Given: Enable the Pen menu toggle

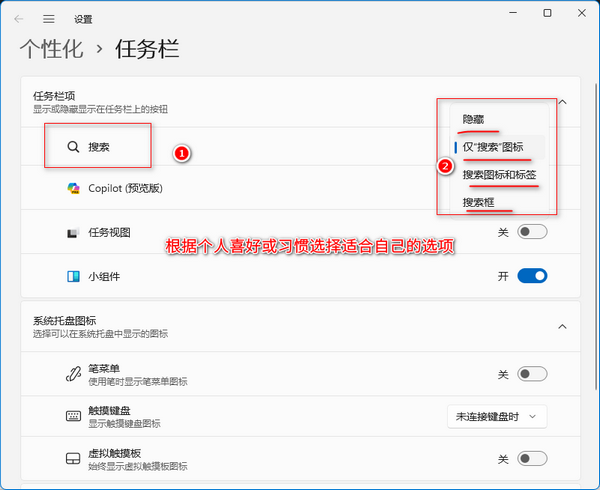Looking at the screenshot, I should [x=532, y=374].
